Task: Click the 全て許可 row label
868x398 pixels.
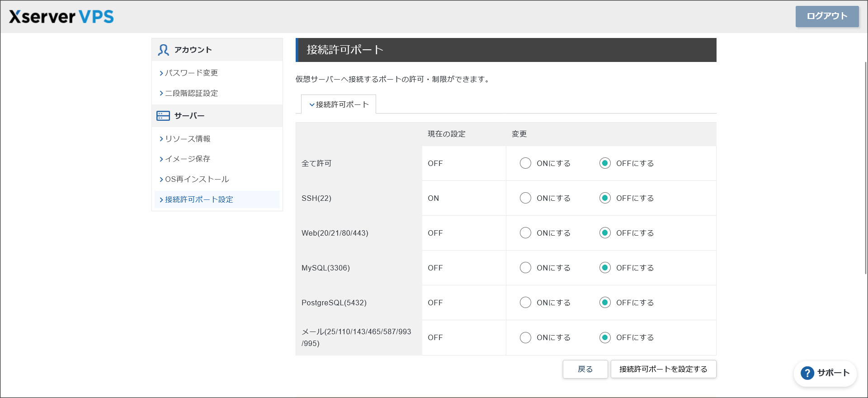Action: click(316, 163)
